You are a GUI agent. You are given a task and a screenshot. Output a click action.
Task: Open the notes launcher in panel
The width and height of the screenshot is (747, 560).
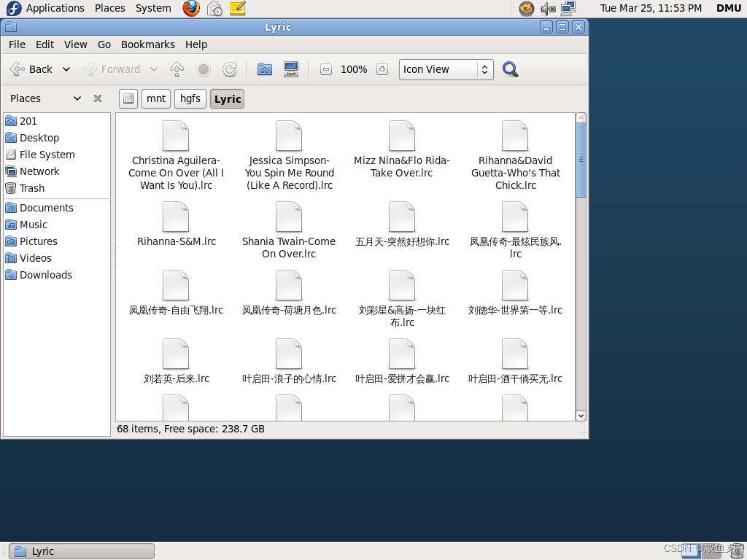pos(238,8)
